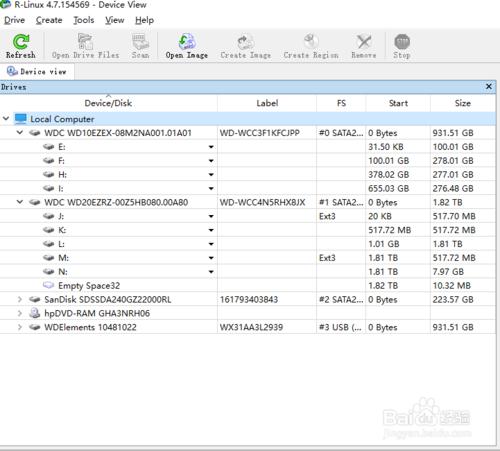Click the Stop toolbar icon
500x451 pixels.
click(402, 42)
